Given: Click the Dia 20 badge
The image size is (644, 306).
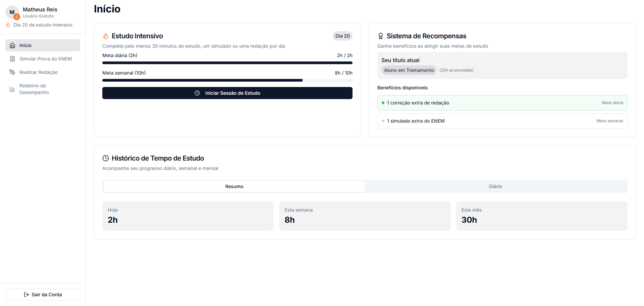Looking at the screenshot, I should click(342, 36).
